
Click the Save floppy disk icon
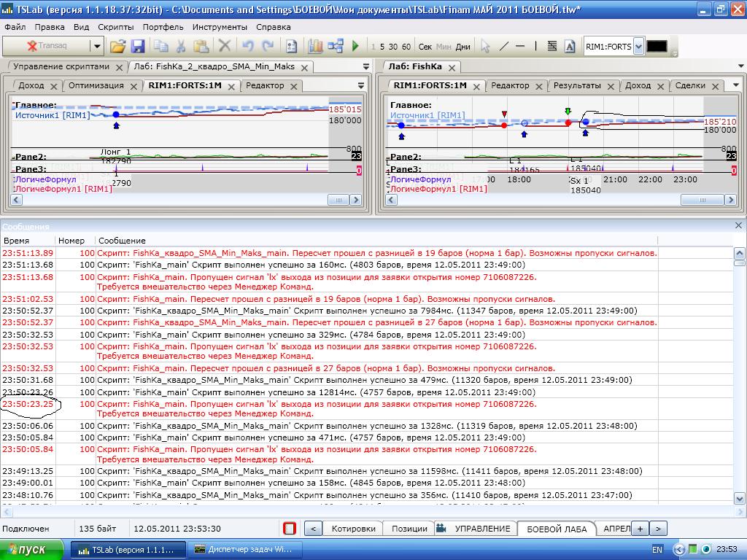137,47
